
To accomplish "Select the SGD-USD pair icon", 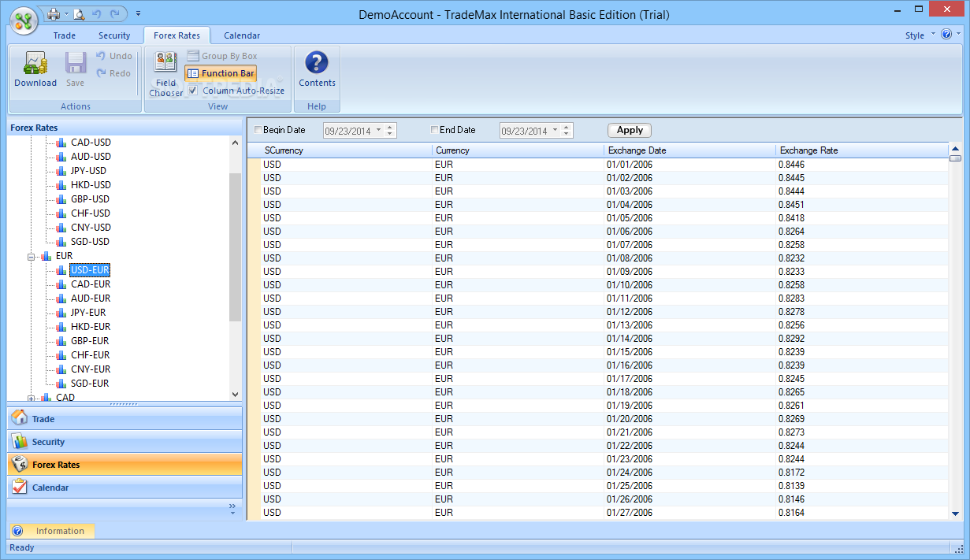I will coord(61,242).
